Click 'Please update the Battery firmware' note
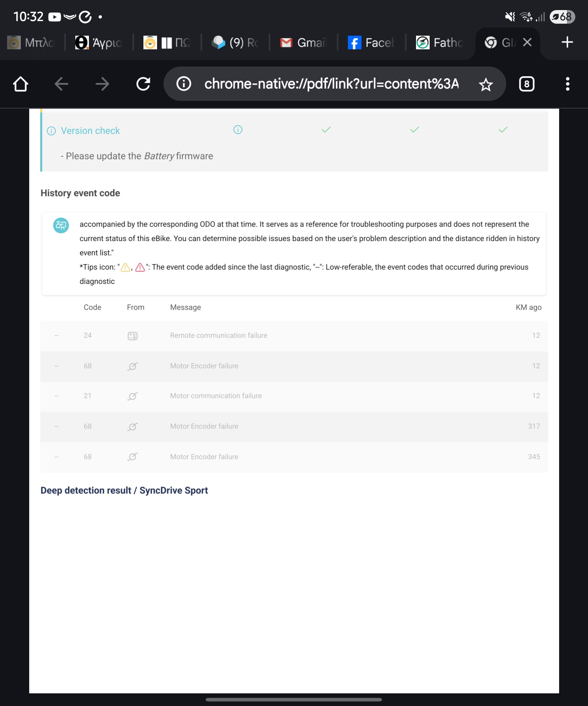This screenshot has height=706, width=588. [137, 156]
